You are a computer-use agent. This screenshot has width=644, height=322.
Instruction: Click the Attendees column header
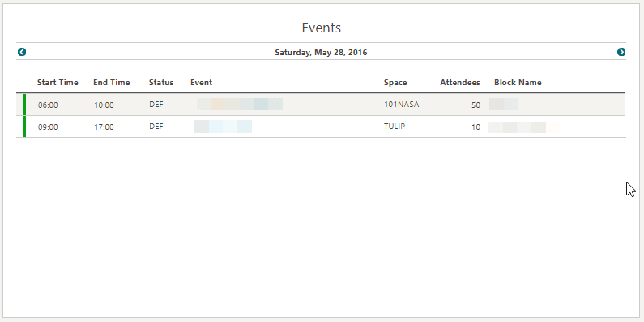pos(460,82)
